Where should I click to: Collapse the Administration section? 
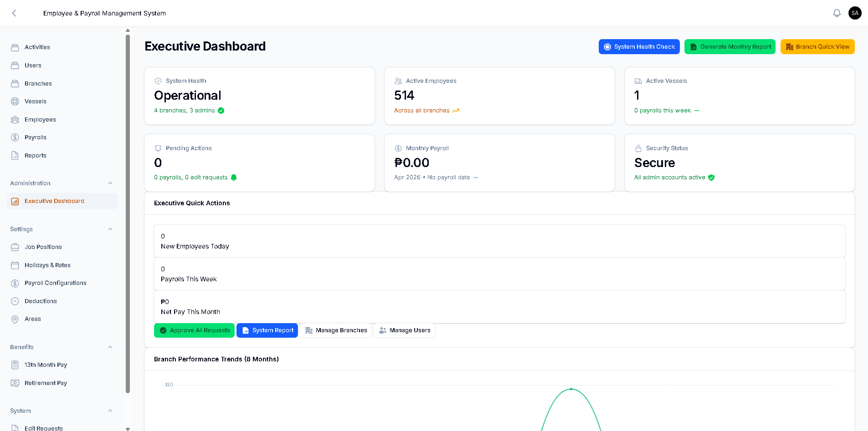click(x=110, y=183)
